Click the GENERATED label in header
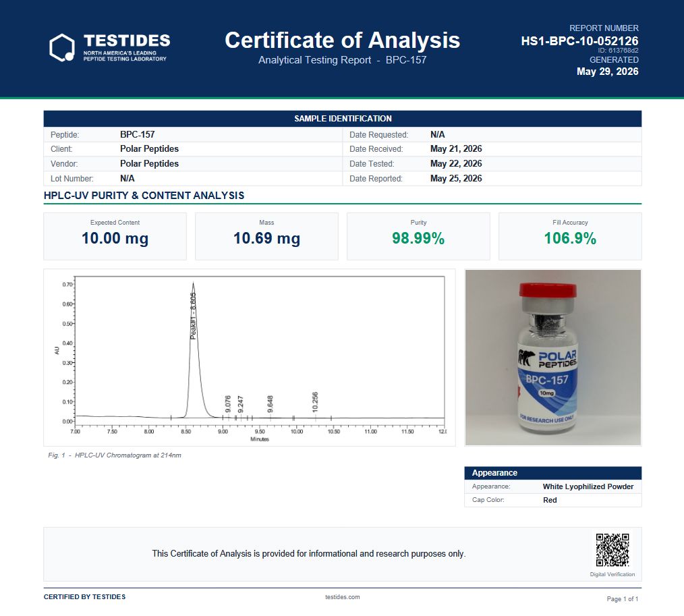Viewport: 684px width, 616px height. (x=614, y=60)
